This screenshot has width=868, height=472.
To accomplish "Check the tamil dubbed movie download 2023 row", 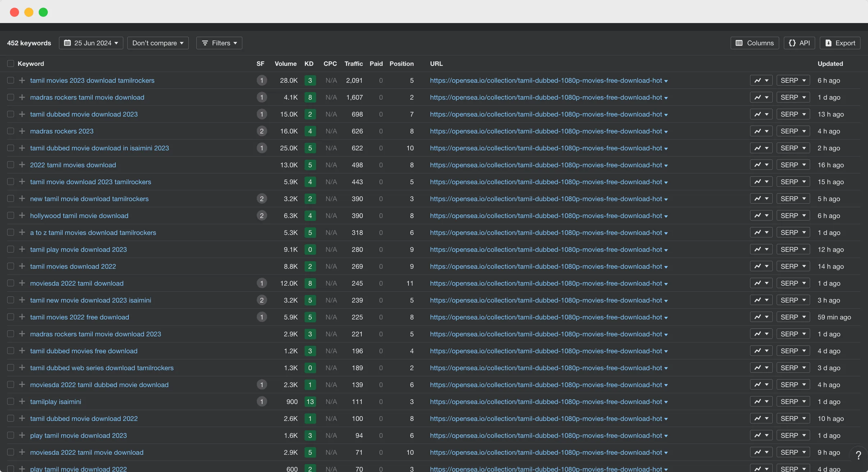I will 10,114.
